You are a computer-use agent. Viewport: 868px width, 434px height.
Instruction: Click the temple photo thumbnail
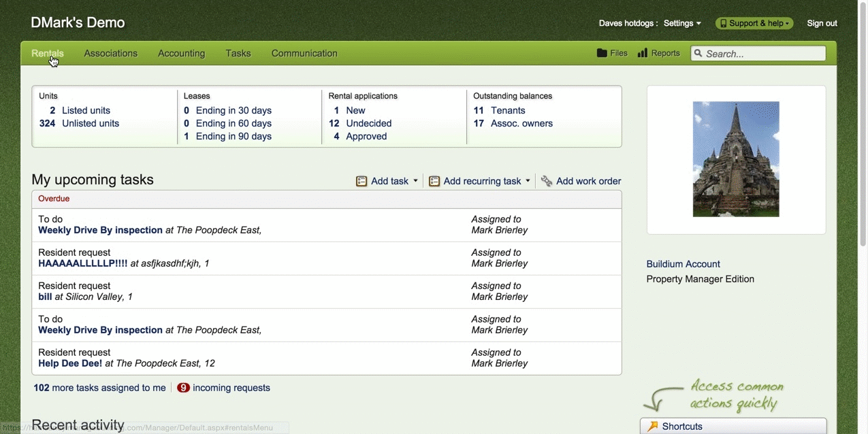736,159
